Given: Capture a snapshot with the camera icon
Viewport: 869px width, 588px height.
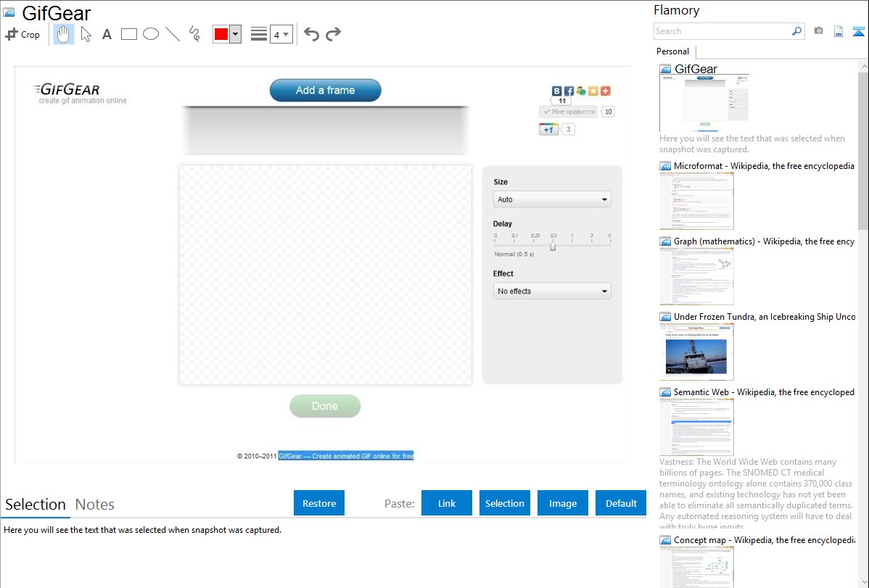Looking at the screenshot, I should tap(818, 31).
